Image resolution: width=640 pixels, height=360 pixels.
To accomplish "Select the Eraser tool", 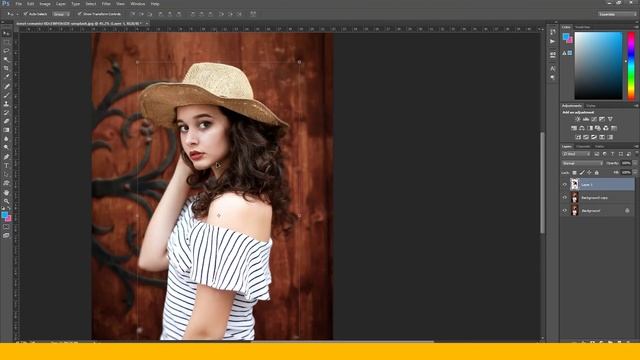I will click(6, 121).
